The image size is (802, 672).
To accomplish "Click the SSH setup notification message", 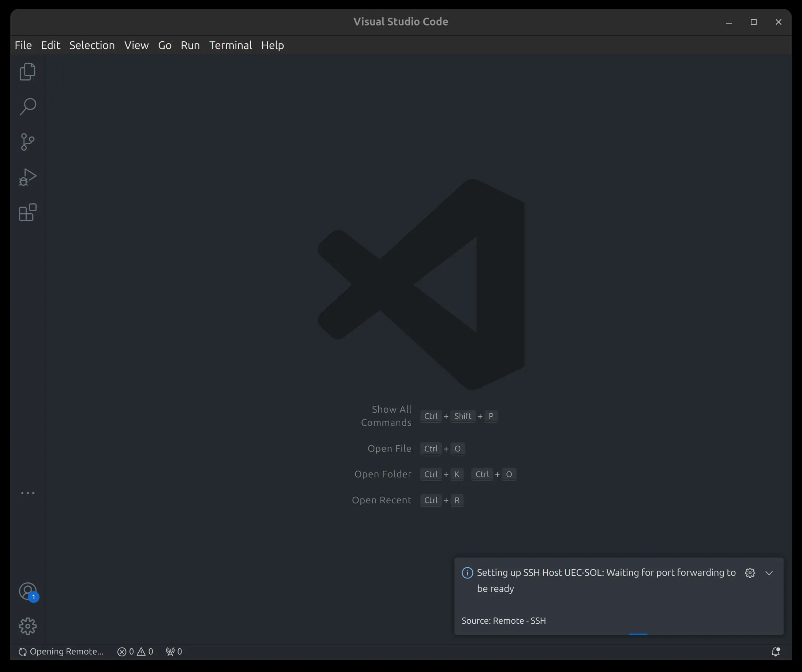I will [606, 580].
